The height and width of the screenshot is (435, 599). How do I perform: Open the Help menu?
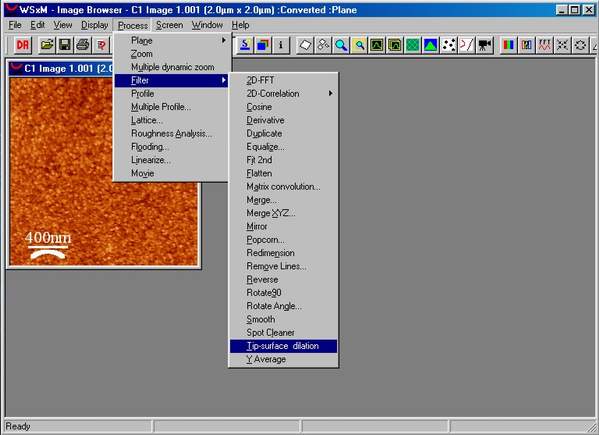click(x=240, y=25)
